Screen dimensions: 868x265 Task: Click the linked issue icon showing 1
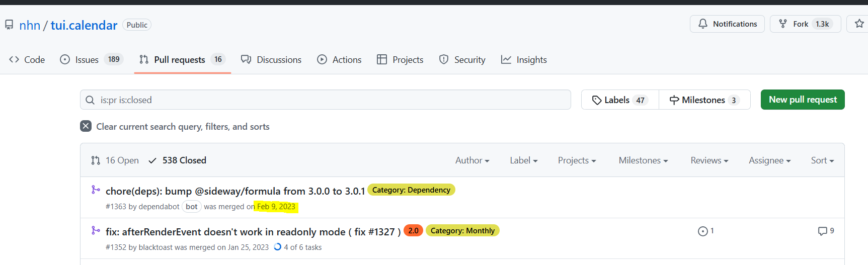pyautogui.click(x=706, y=231)
